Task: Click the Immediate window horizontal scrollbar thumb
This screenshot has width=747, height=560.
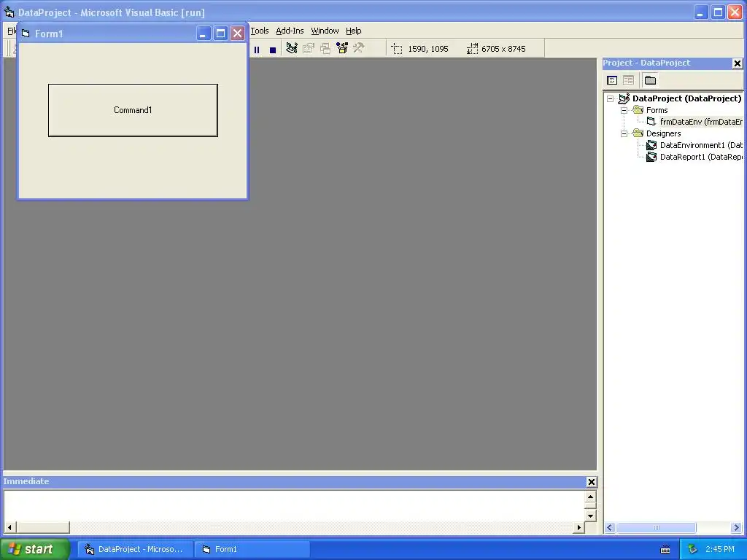Action: click(x=42, y=527)
